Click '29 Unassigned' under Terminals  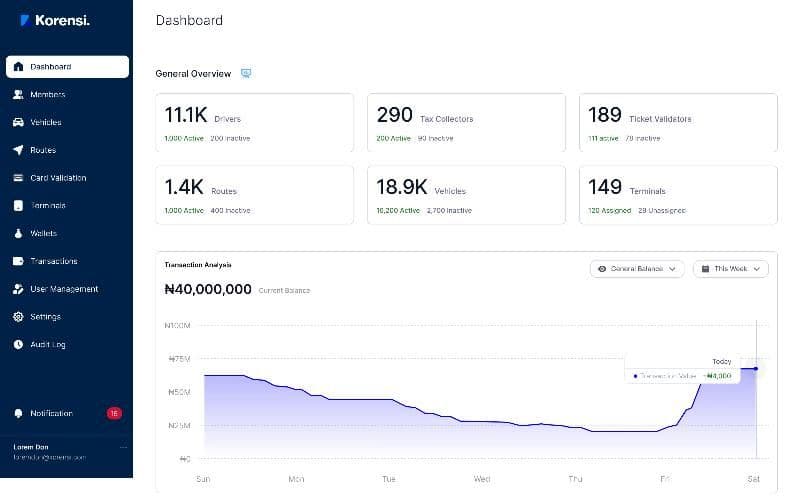(x=662, y=210)
